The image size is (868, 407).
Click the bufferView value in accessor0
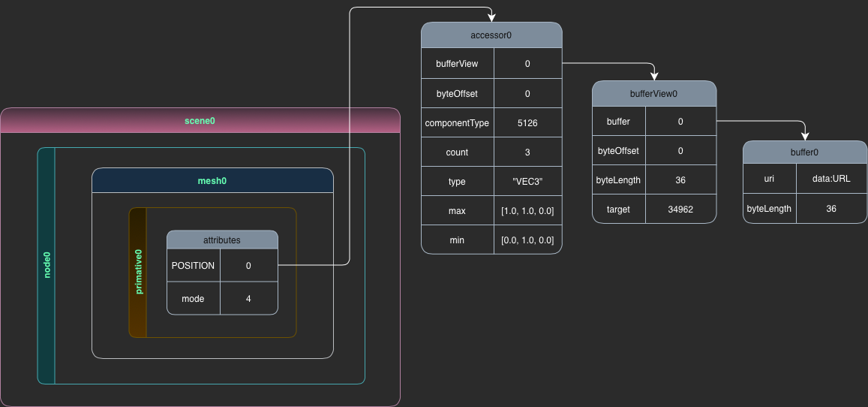coord(527,64)
